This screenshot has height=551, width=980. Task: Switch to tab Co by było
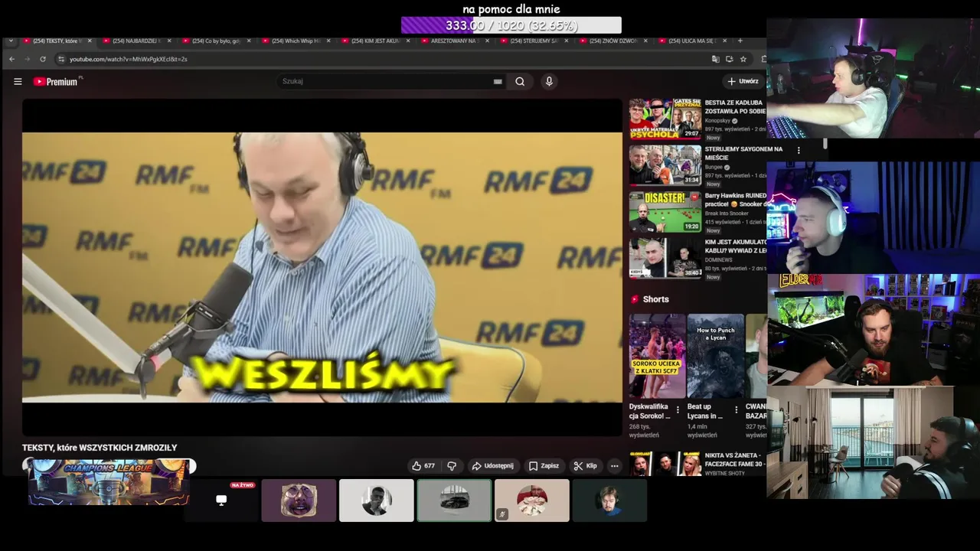point(215,41)
